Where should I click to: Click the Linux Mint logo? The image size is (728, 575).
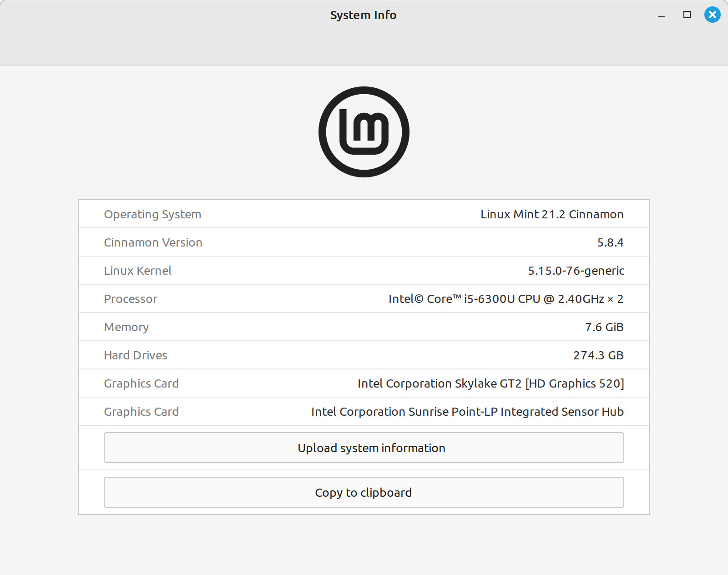tap(364, 132)
